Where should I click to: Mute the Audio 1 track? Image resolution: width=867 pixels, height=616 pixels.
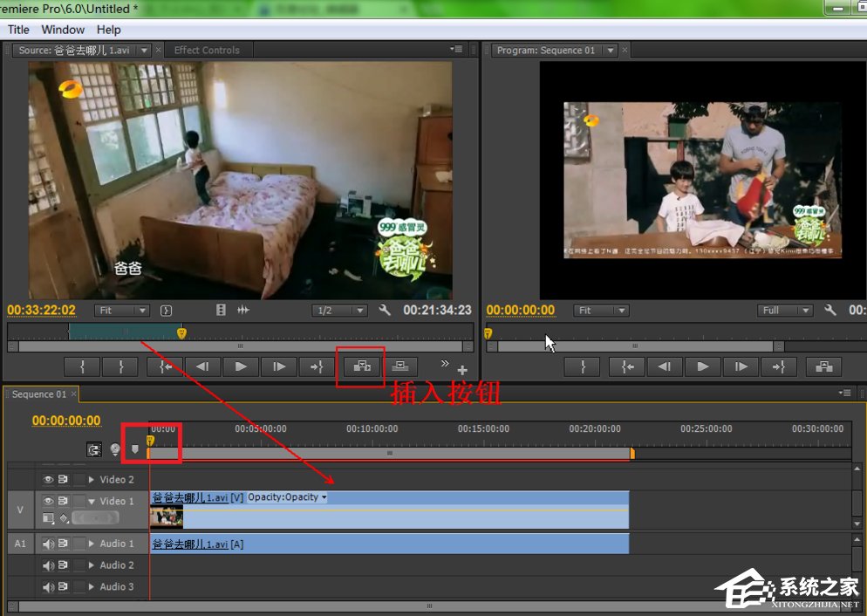(x=49, y=544)
